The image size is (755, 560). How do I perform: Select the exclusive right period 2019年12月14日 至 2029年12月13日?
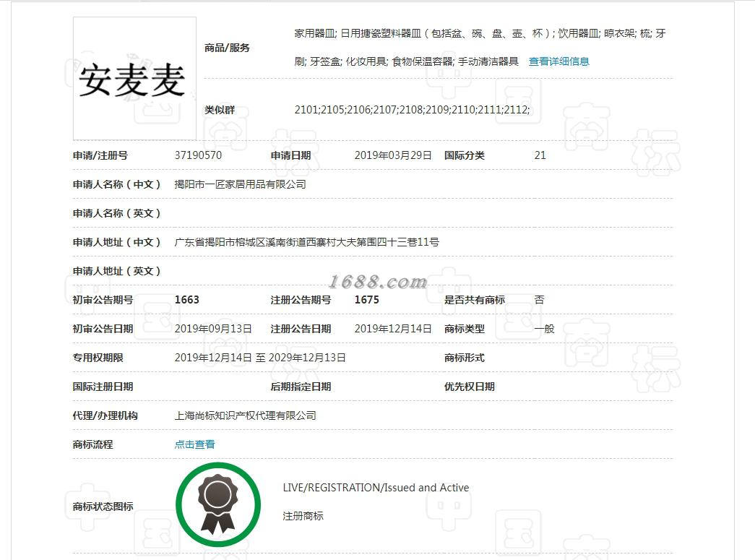click(260, 358)
